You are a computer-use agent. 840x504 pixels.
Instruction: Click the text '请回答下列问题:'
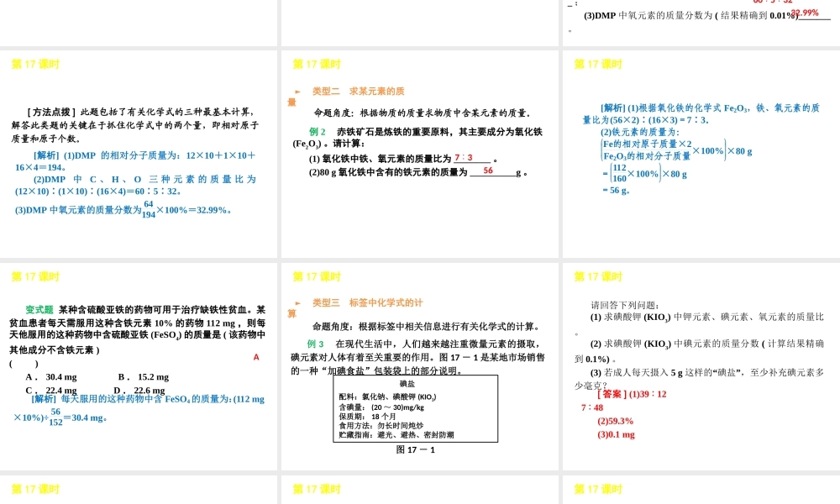(625, 305)
